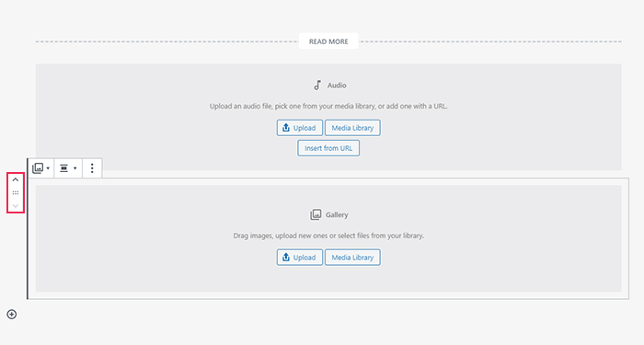
Task: Click the 'Audio' heading label in the block
Action: pyautogui.click(x=337, y=86)
